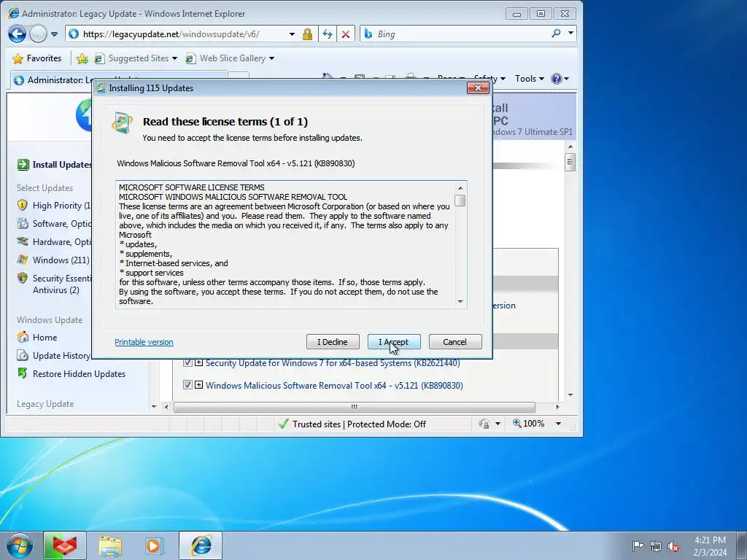Viewport: 747px width, 560px height.
Task: Go back with the browser Back arrow
Action: 18,34
